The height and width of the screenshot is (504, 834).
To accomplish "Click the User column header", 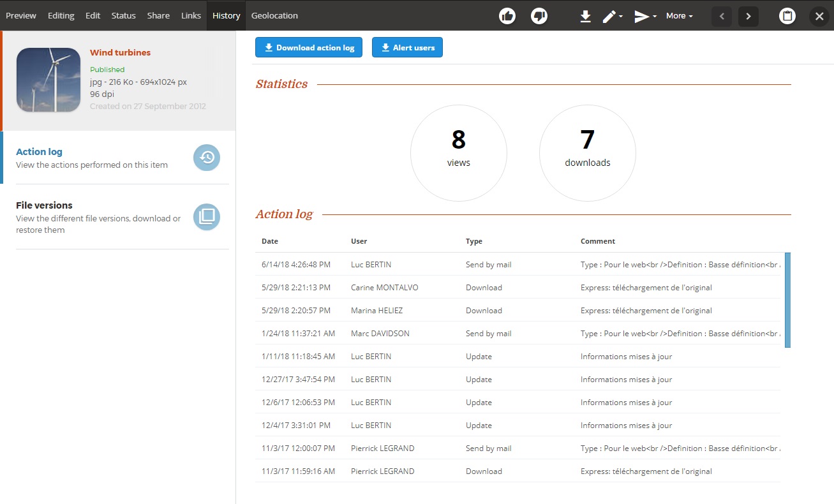I will [x=359, y=241].
